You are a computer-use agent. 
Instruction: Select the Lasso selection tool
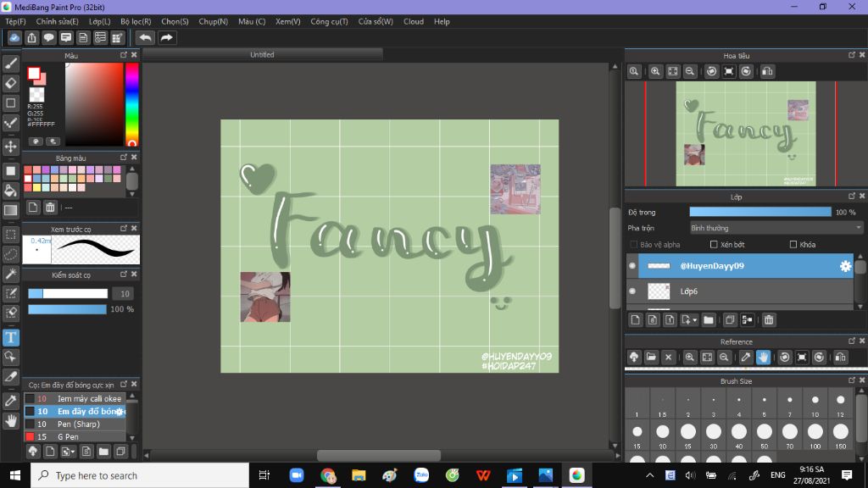click(10, 254)
